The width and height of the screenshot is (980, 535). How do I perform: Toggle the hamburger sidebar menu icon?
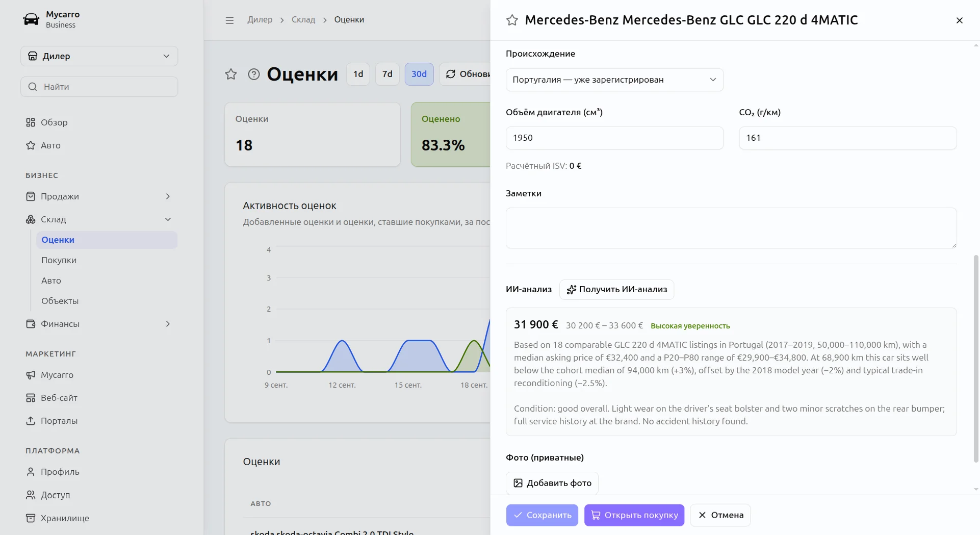229,20
